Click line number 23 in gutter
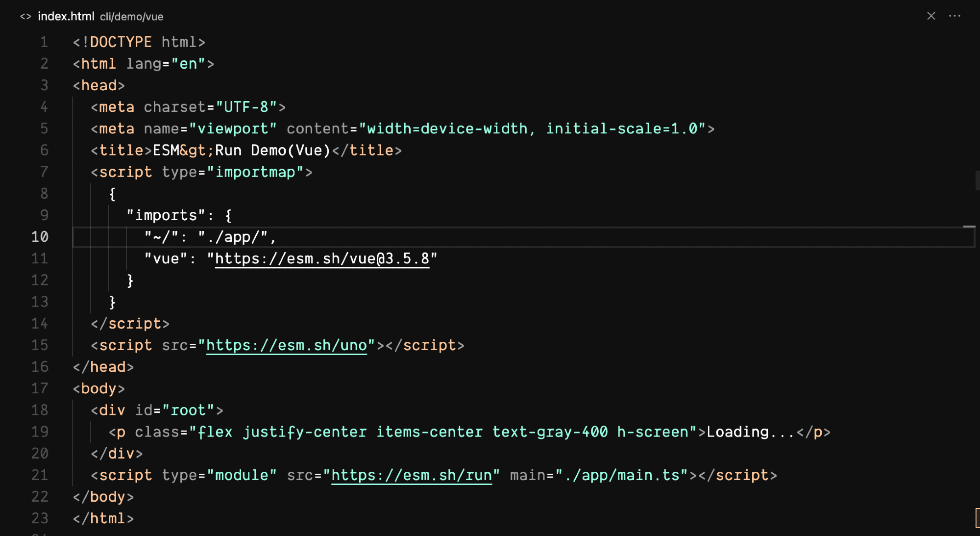Viewport: 980px width, 536px height. 40,518
